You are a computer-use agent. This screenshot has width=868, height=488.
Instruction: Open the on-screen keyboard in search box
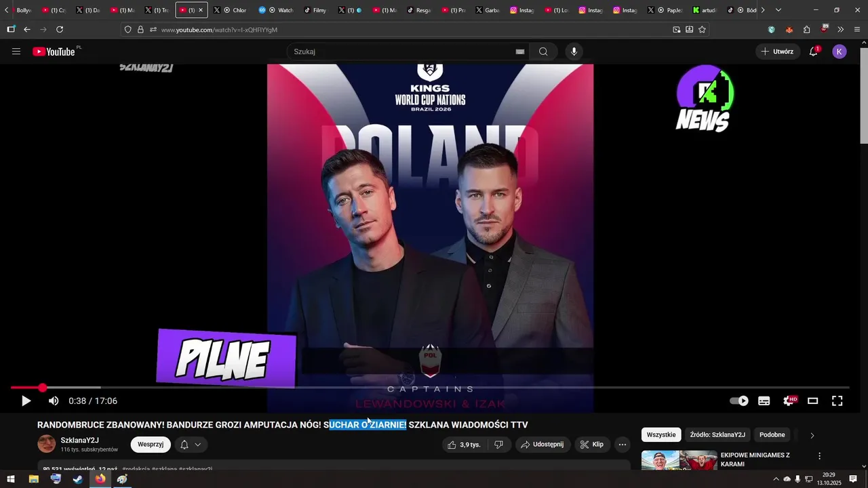point(520,52)
